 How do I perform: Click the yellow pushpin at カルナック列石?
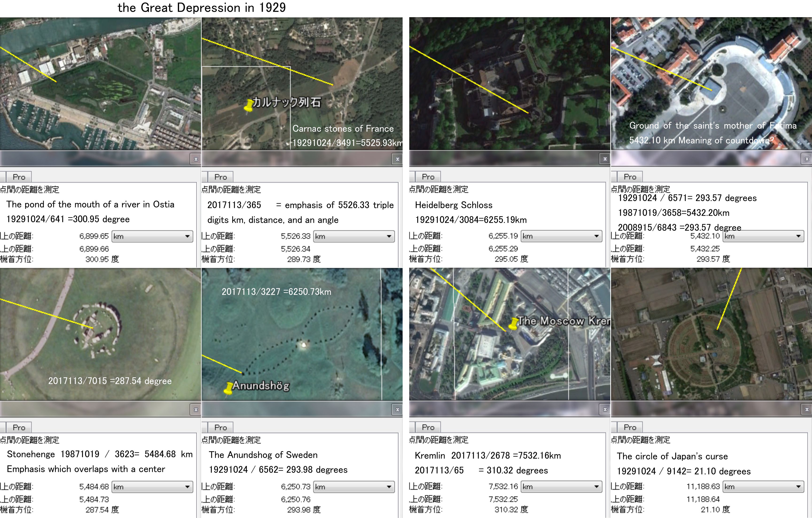pyautogui.click(x=248, y=106)
